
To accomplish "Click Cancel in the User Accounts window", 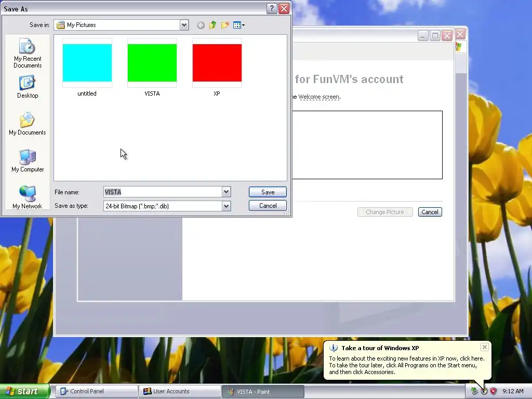I will tap(430, 212).
